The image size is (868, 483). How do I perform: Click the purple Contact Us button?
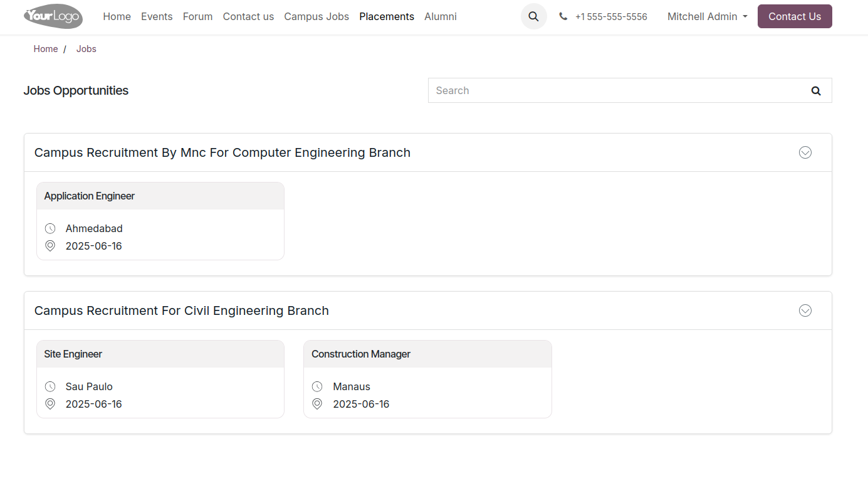point(795,16)
